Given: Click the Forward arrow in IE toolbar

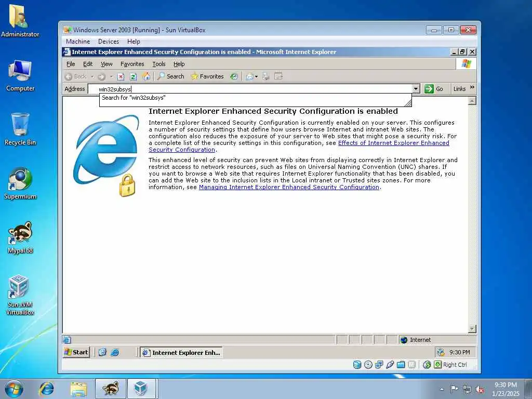Looking at the screenshot, I should tap(102, 77).
